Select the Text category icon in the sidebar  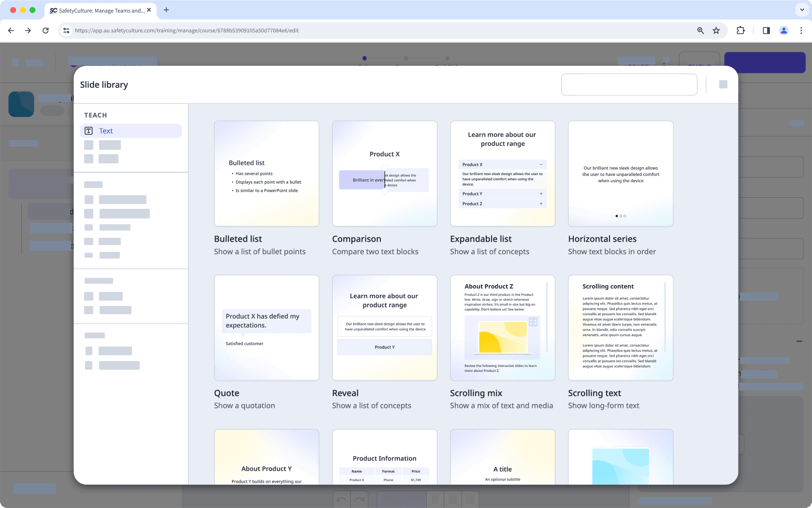point(88,131)
